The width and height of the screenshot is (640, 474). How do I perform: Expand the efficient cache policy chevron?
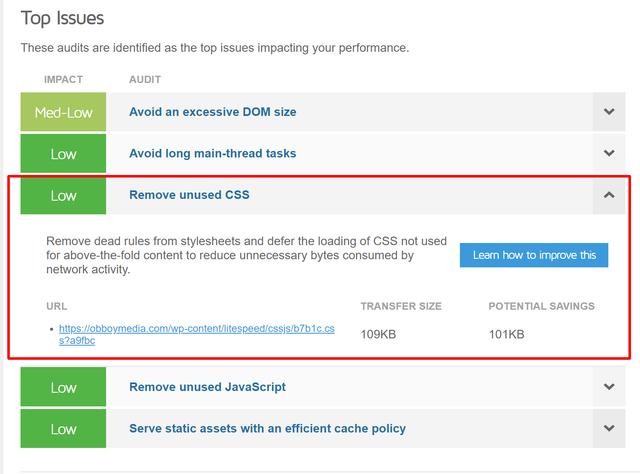click(609, 428)
